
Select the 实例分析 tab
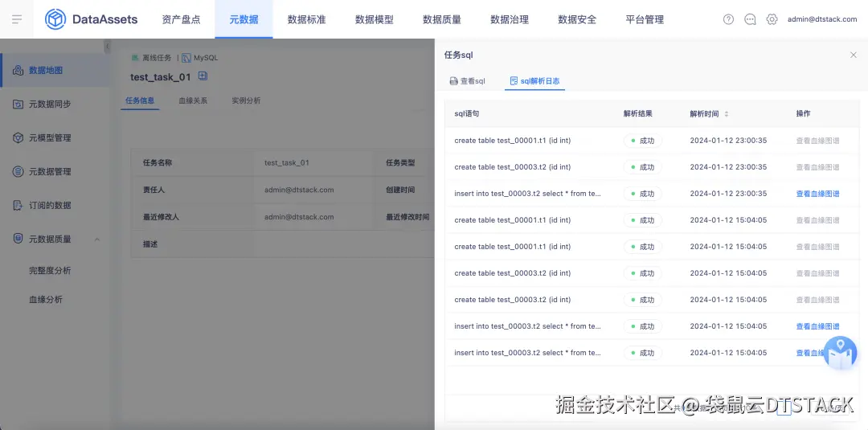click(247, 100)
